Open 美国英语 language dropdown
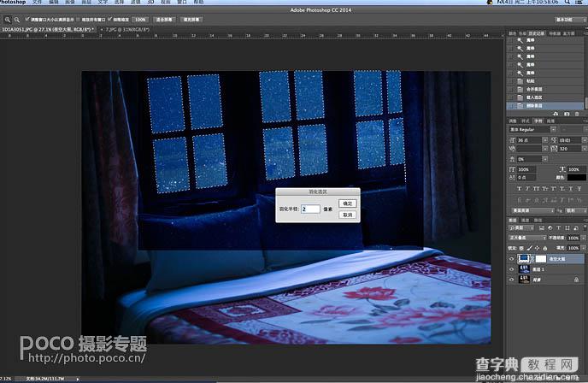Image resolution: width=588 pixels, height=383 pixels. pyautogui.click(x=532, y=210)
